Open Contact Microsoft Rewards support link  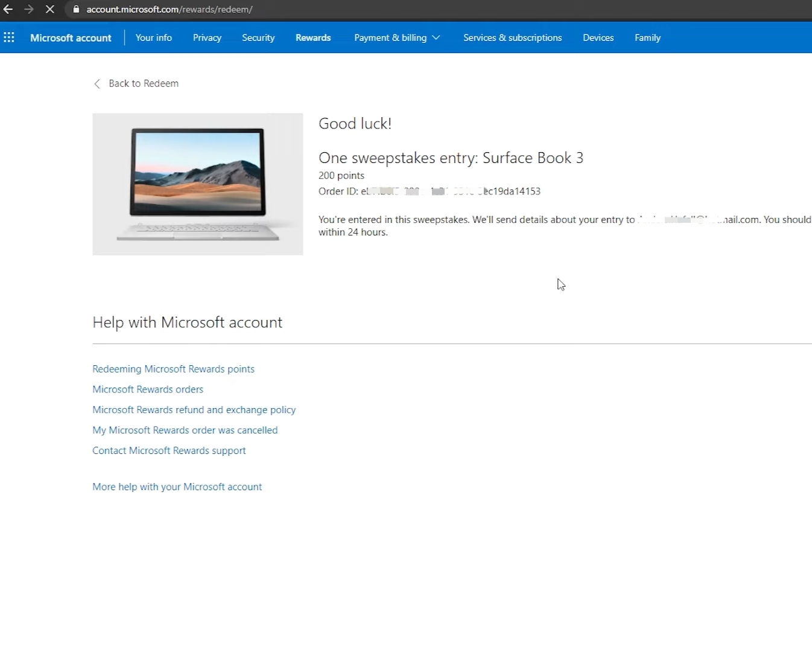(x=169, y=450)
